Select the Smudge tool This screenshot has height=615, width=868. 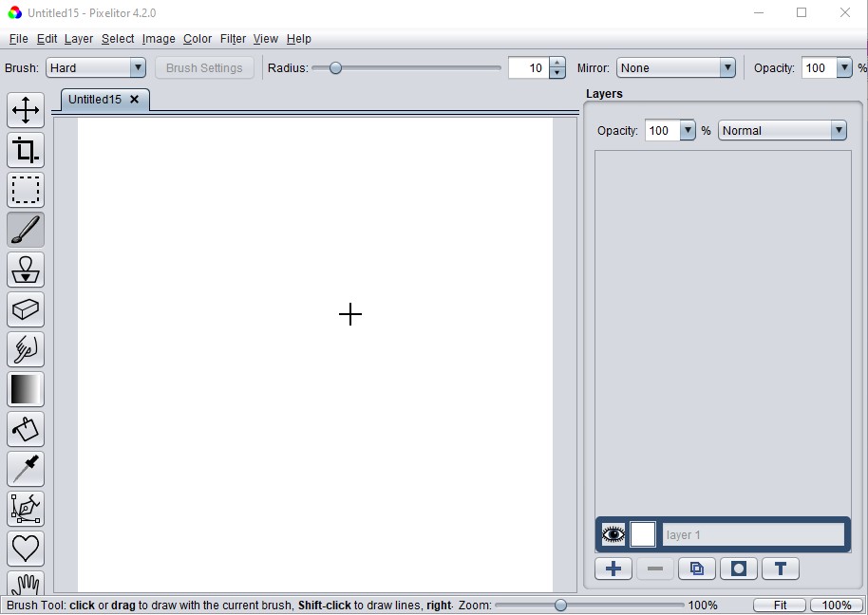(26, 349)
